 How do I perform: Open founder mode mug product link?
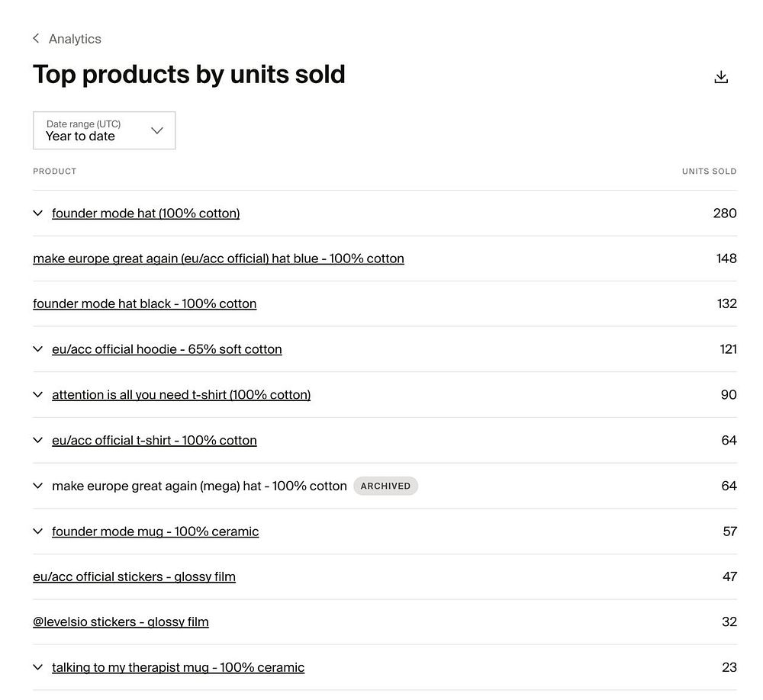click(155, 531)
